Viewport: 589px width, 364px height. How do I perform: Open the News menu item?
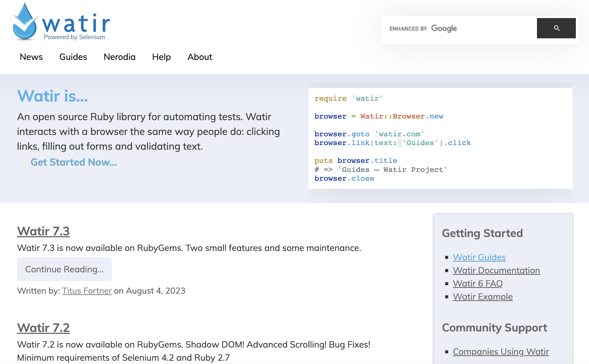31,57
